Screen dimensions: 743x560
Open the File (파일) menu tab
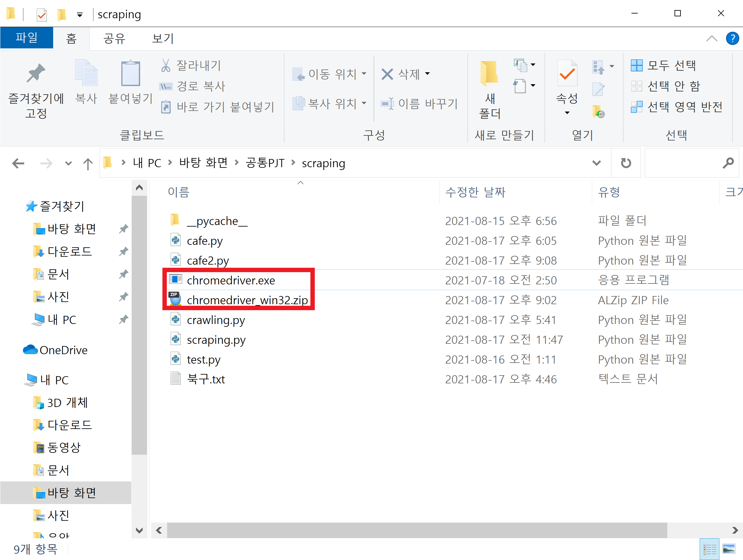point(26,38)
